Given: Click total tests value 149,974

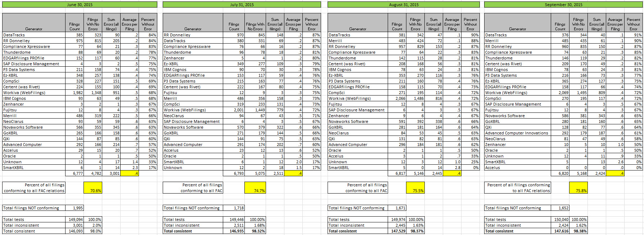Looking at the screenshot, I should (x=397, y=220).
